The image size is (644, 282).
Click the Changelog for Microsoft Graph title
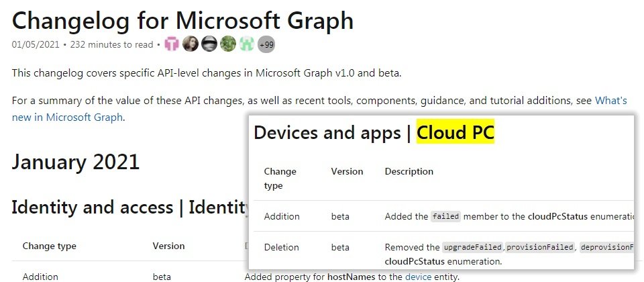pyautogui.click(x=182, y=20)
